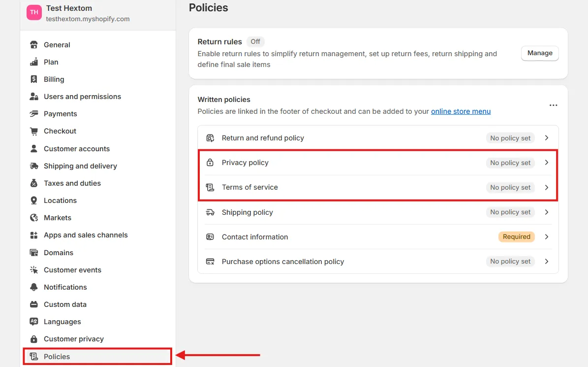This screenshot has height=367, width=588.
Task: Open the Policies settings item
Action: tap(97, 357)
